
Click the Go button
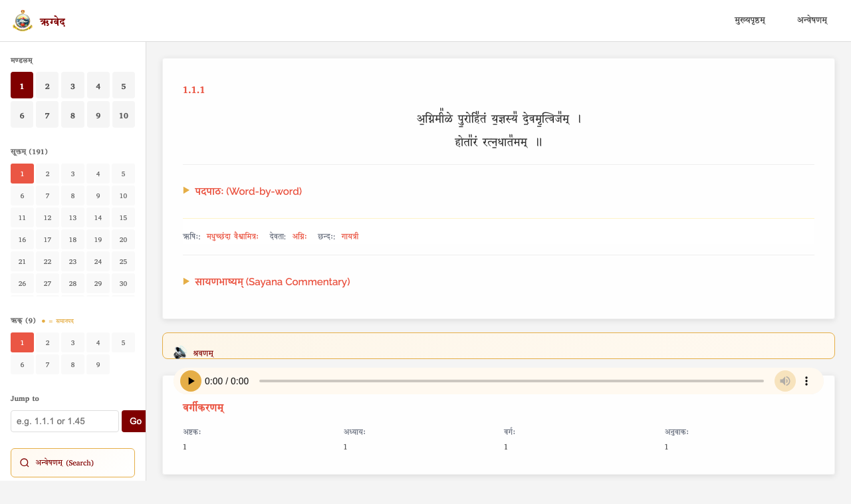pos(134,421)
